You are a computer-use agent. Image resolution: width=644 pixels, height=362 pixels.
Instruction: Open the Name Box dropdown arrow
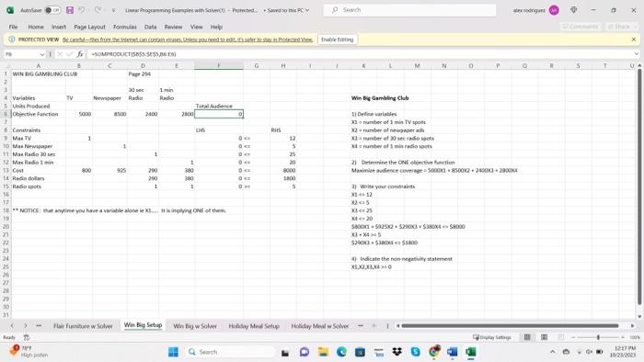(42, 54)
